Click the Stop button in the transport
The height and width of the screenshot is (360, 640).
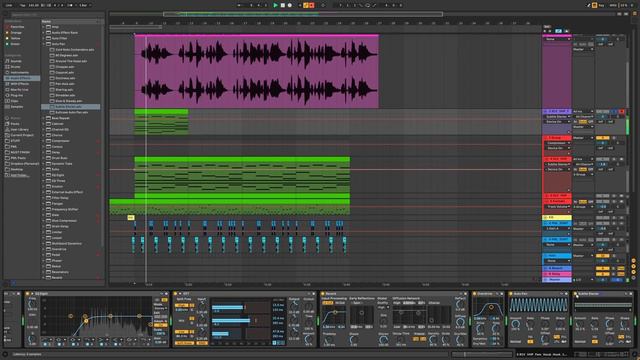[x=282, y=5]
